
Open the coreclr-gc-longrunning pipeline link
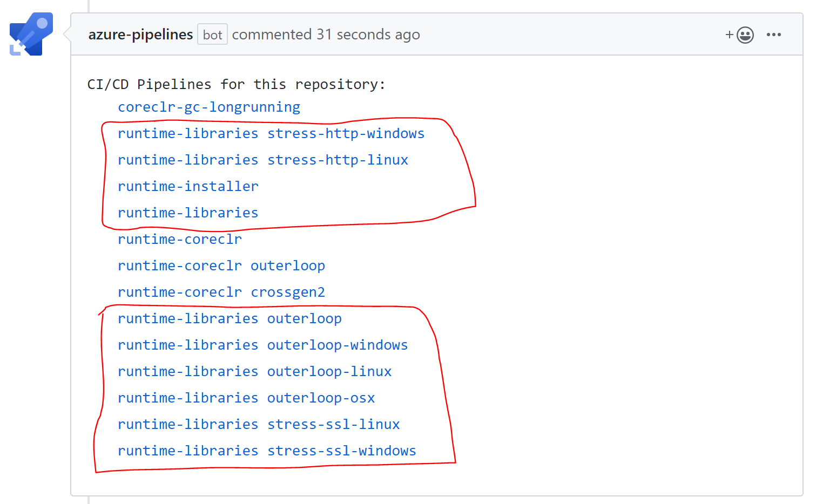pos(209,107)
